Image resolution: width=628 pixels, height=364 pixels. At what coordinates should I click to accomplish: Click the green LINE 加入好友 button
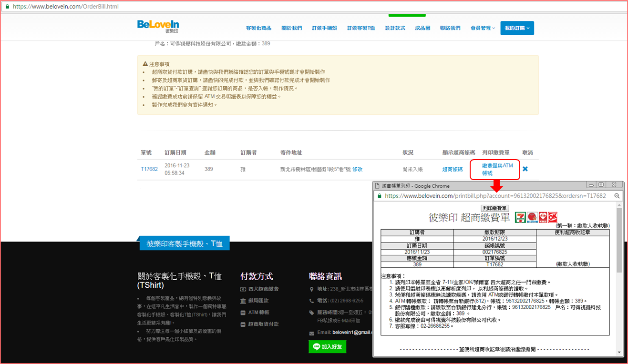[328, 347]
